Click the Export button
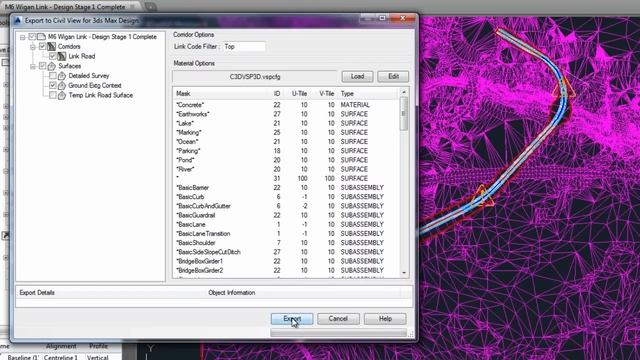Viewport: 640px width, 360px height. coord(292,319)
